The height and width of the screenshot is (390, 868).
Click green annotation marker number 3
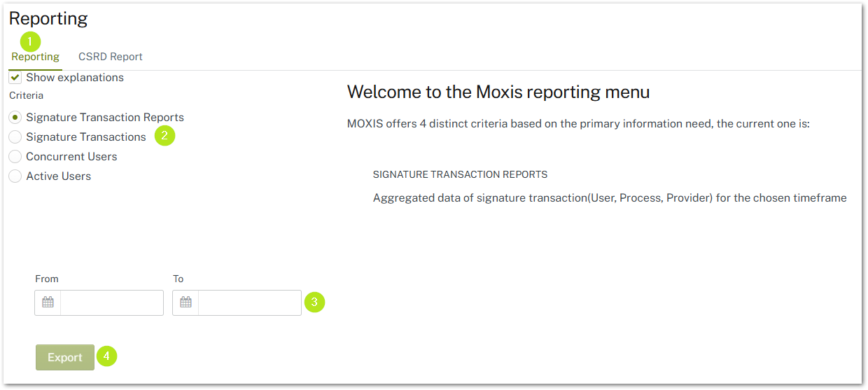[x=315, y=302]
